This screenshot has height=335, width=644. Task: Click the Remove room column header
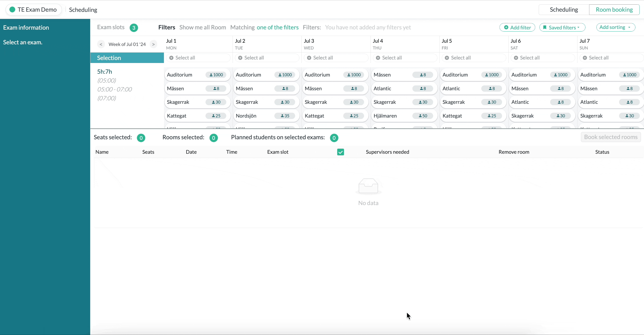coord(514,152)
